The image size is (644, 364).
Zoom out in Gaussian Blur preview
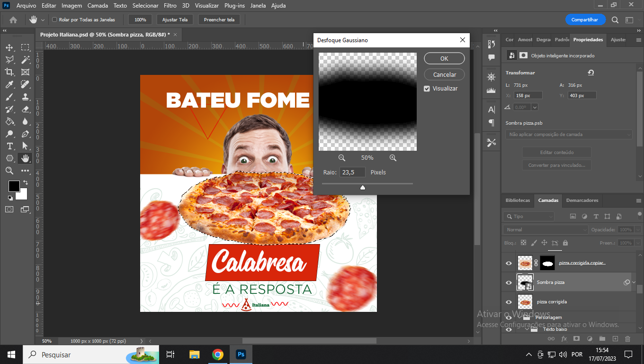point(342,158)
